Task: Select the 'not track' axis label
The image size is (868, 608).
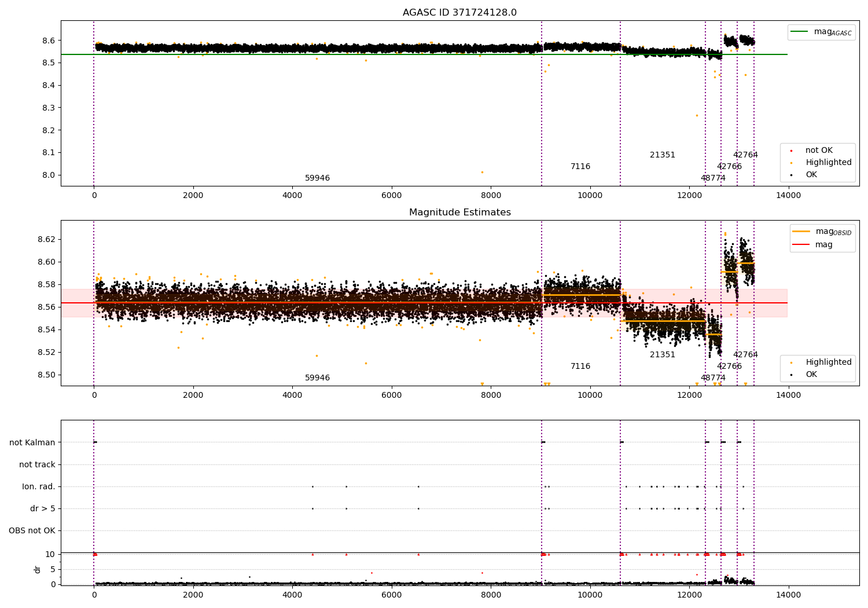Action: click(37, 464)
